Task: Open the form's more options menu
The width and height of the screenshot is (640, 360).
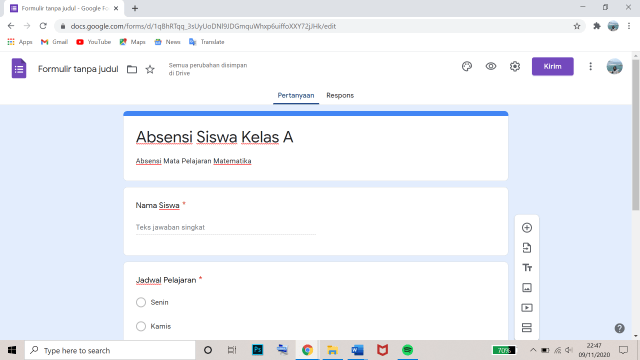Action: (590, 67)
